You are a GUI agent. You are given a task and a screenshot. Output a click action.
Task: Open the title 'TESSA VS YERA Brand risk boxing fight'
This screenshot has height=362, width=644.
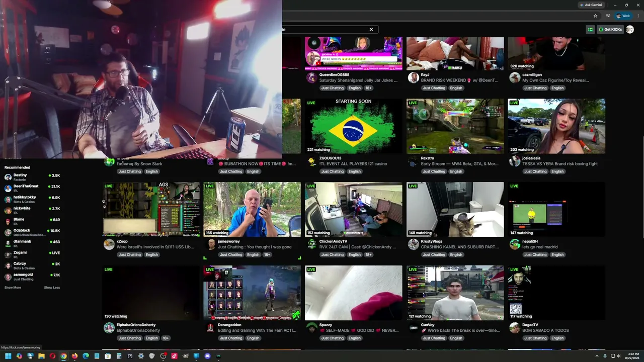coord(560,163)
